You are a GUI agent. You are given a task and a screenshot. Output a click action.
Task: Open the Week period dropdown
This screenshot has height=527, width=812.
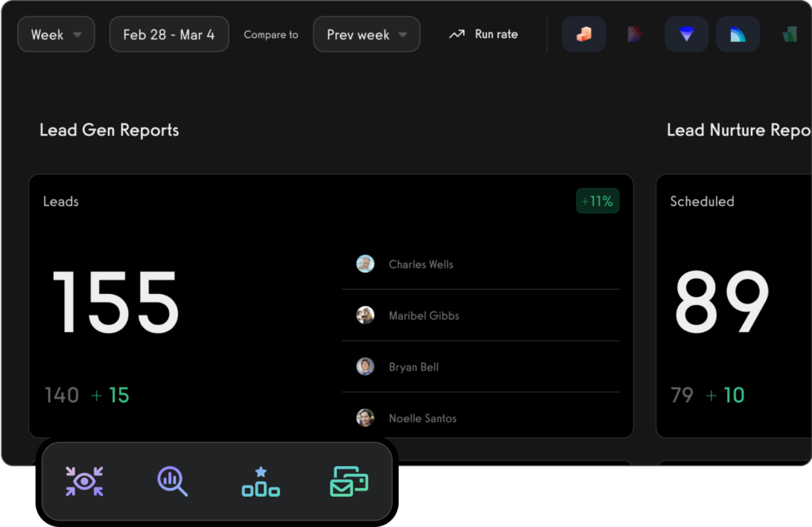56,33
